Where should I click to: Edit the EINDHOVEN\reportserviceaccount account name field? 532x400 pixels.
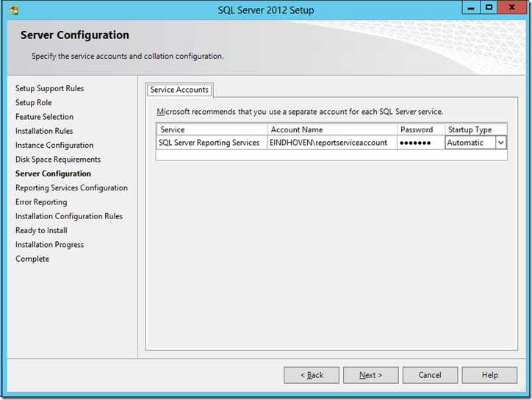coord(332,143)
